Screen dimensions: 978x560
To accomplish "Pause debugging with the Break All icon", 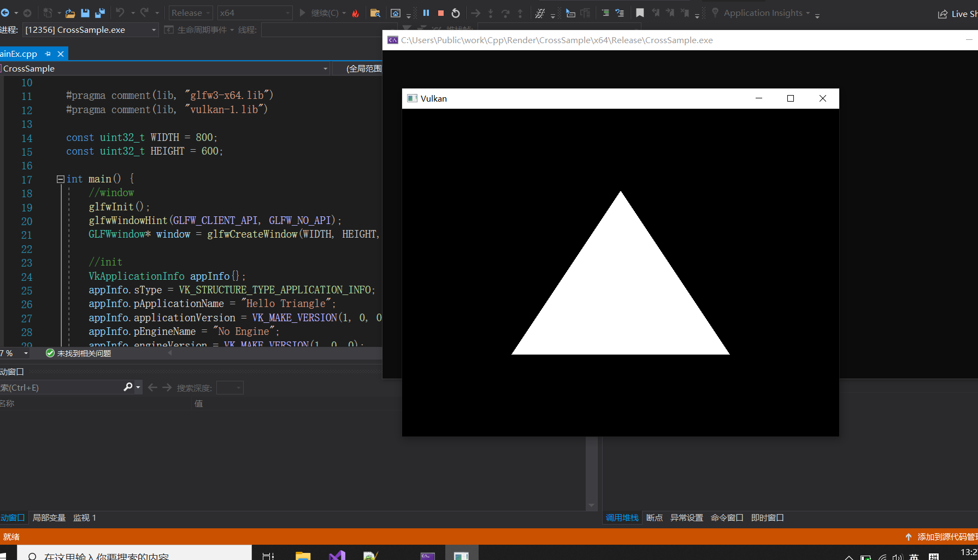I will point(426,13).
